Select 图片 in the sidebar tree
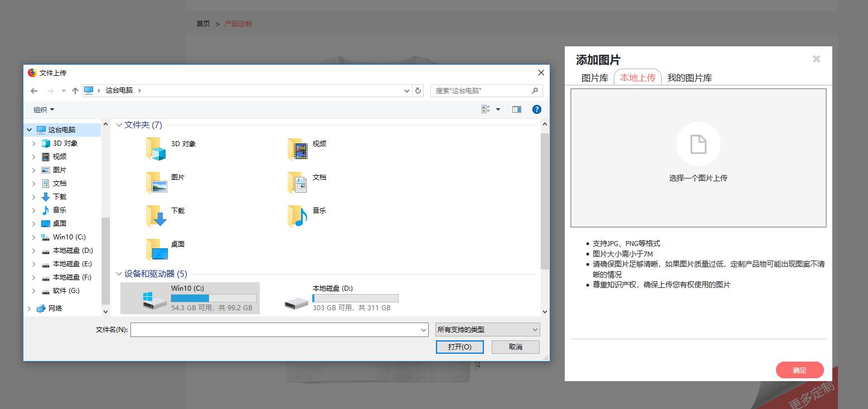 60,170
